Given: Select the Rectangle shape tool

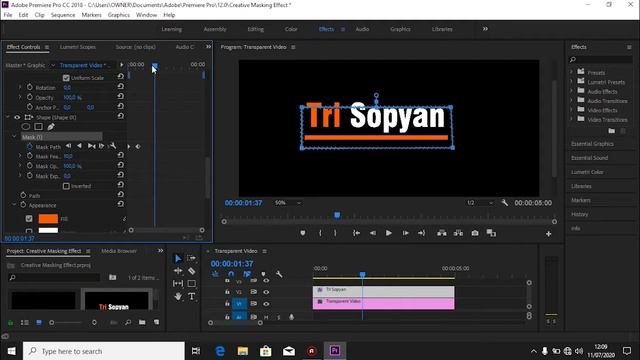Looking at the screenshot, I should click(x=191, y=283).
